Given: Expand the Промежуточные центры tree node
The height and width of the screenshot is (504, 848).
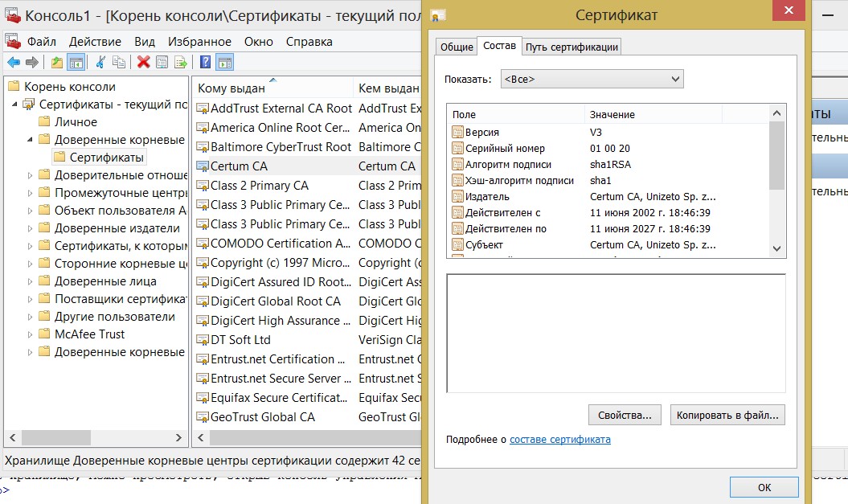Looking at the screenshot, I should 30,193.
